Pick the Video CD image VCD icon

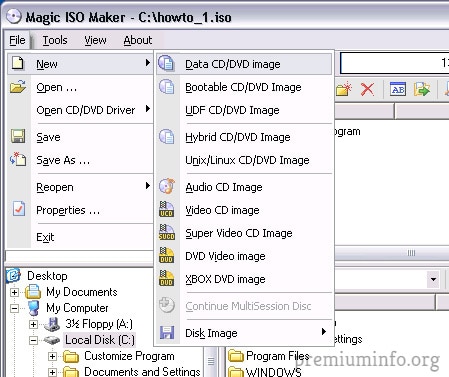pyautogui.click(x=166, y=209)
